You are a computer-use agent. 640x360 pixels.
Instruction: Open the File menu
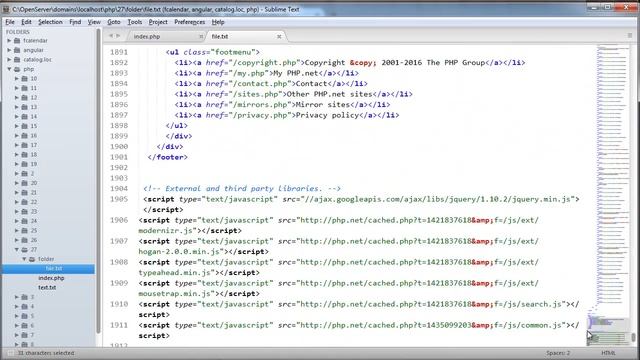(10, 22)
